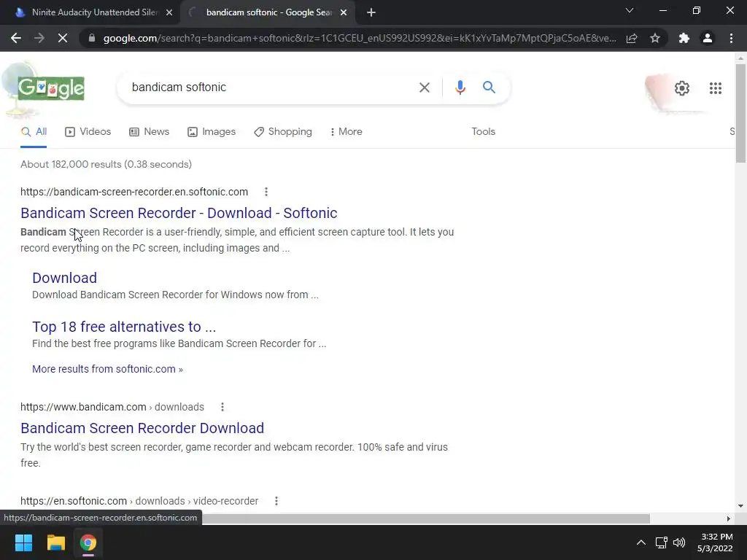Open File Explorer from the taskbar
747x560 pixels.
(55, 542)
